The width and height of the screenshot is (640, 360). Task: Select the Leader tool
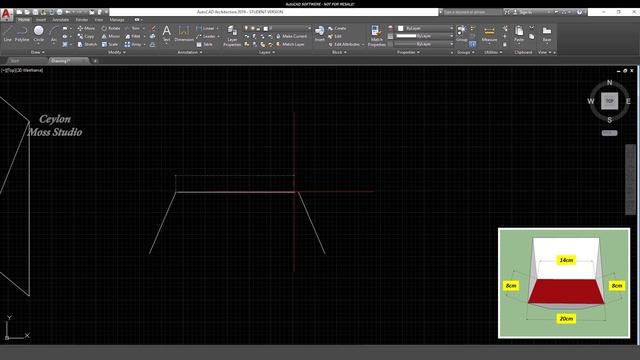(206, 36)
